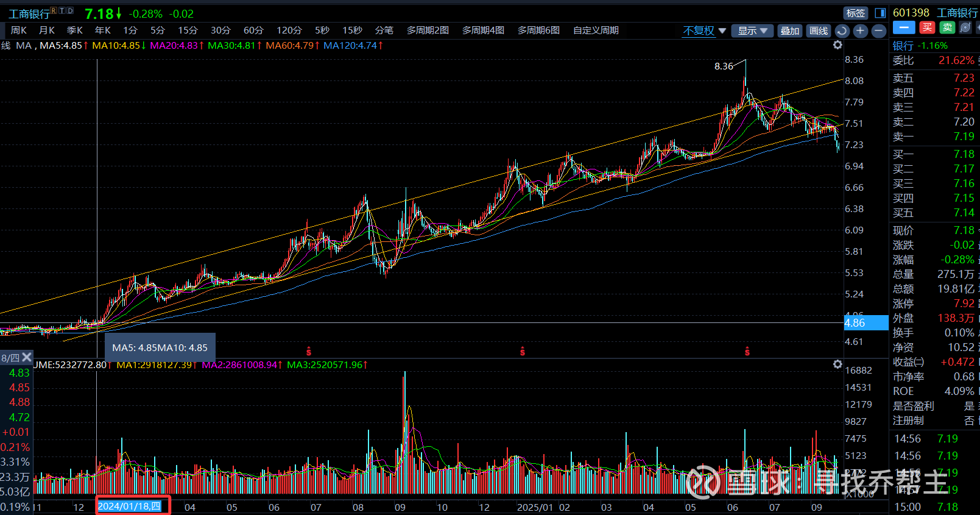Click the 委比 21.62% value

coord(956,60)
